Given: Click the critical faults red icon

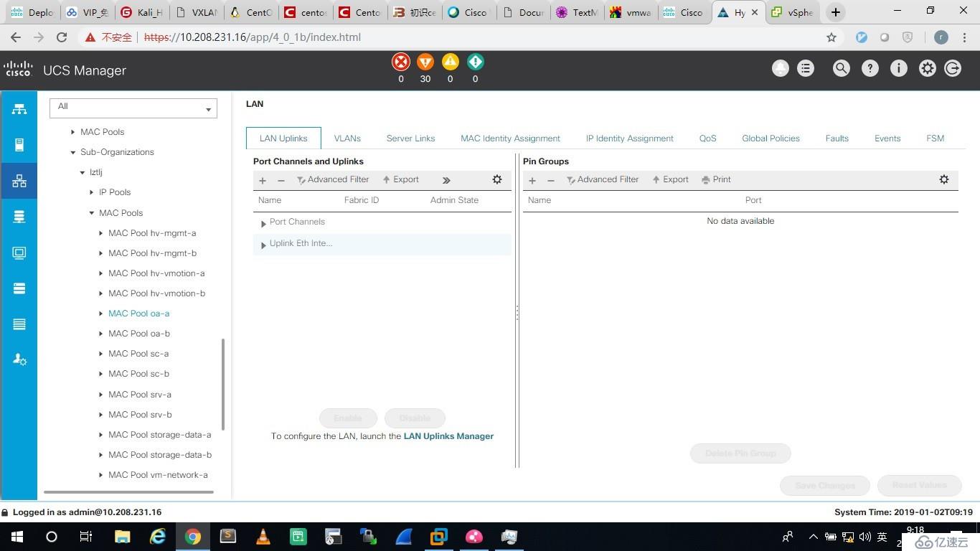Looking at the screenshot, I should click(x=401, y=62).
